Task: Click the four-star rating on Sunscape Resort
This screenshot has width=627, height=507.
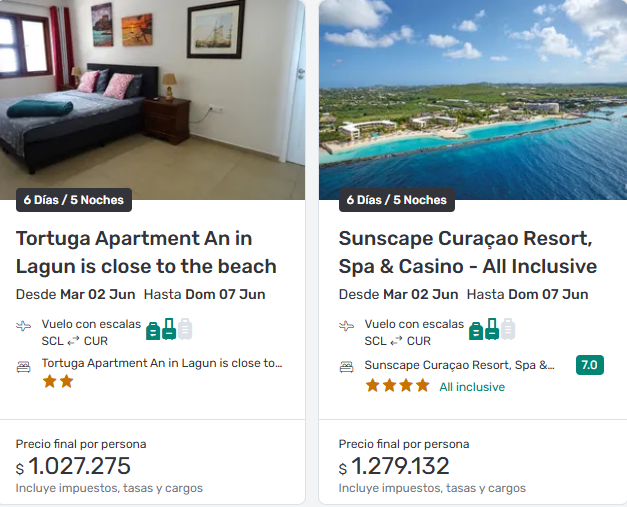Action: tap(397, 386)
